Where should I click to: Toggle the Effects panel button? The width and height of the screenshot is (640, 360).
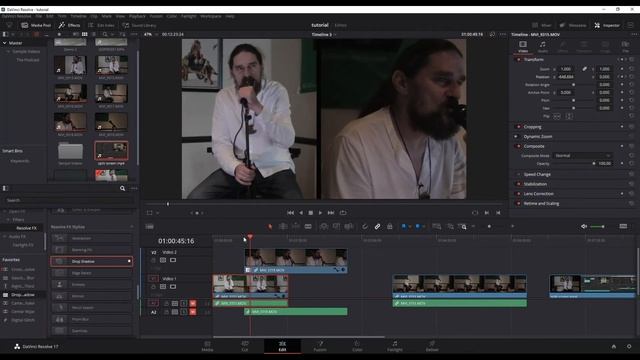[x=69, y=25]
